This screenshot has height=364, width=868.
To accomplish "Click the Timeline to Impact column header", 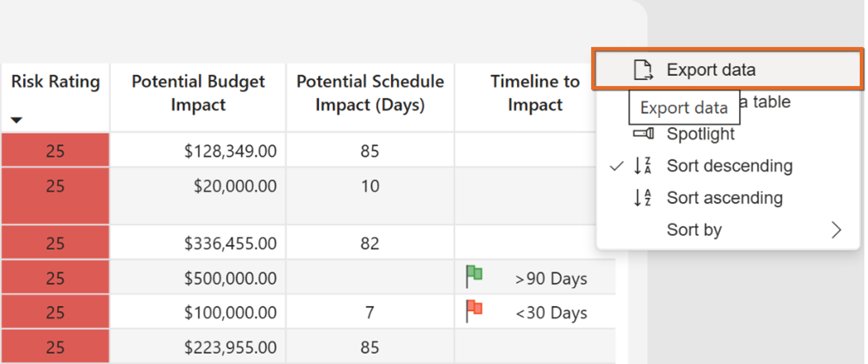I will point(535,93).
